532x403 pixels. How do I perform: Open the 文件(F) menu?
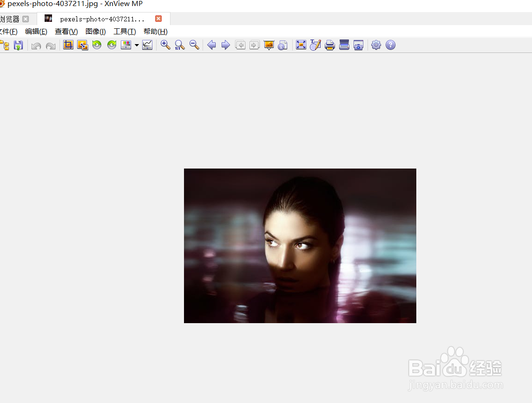click(x=8, y=32)
